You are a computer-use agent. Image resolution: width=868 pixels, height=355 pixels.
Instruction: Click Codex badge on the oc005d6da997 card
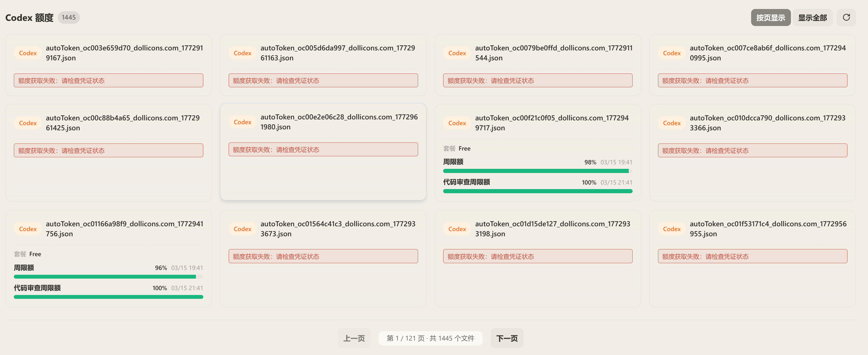tap(242, 53)
